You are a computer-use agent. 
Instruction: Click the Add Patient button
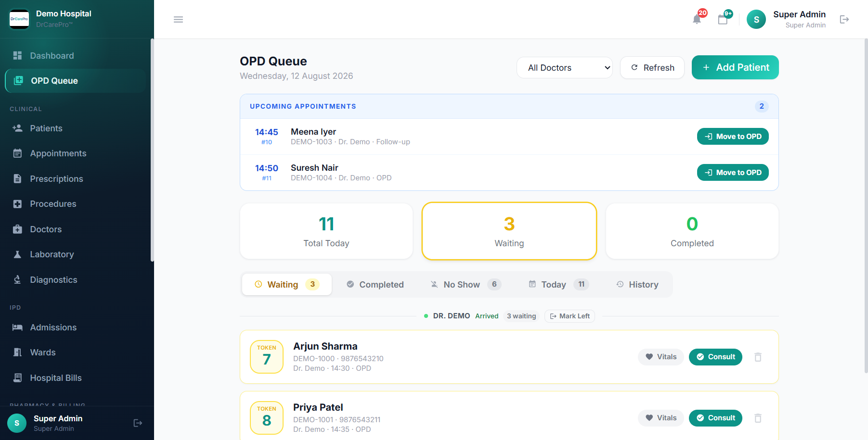pos(735,67)
